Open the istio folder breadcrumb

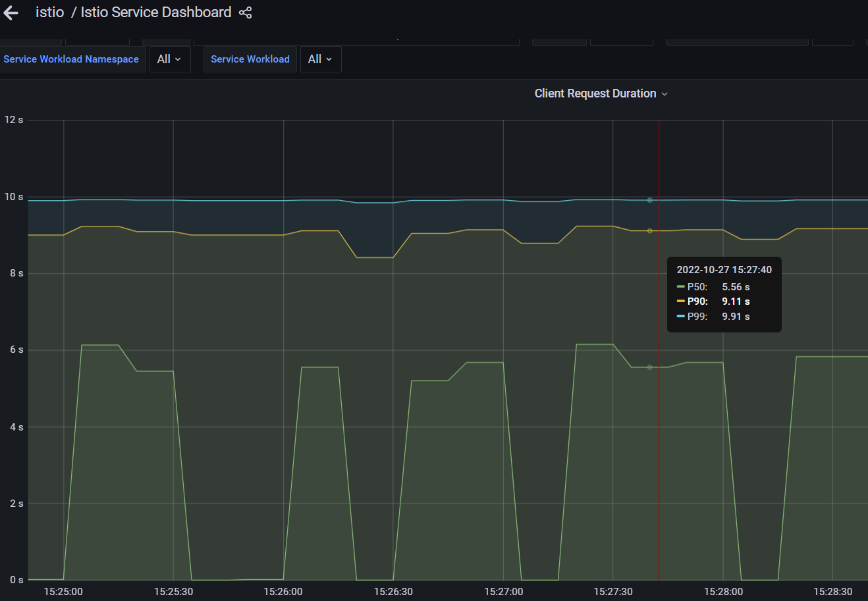click(x=49, y=13)
